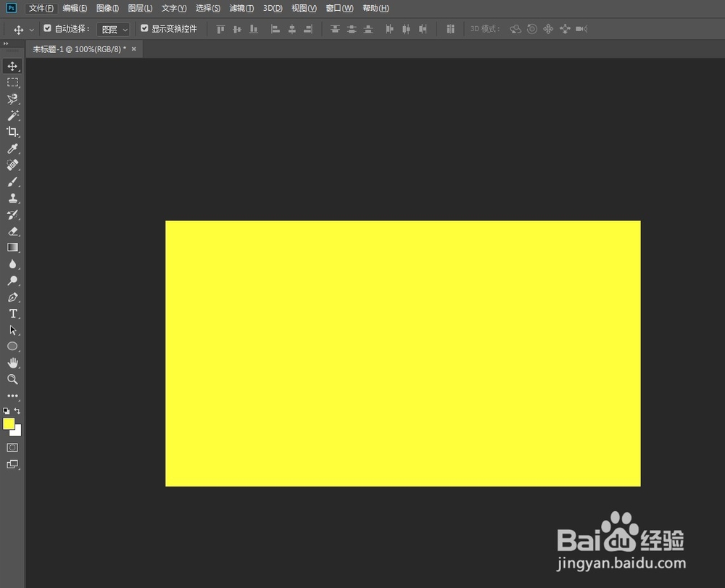This screenshot has height=588, width=725.
Task: Open the 图层 auto-select dropdown
Action: tap(113, 30)
